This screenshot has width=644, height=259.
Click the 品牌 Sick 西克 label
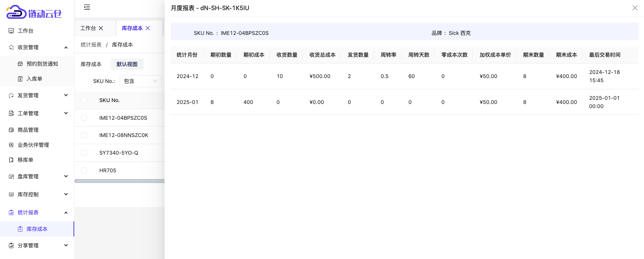[451, 33]
